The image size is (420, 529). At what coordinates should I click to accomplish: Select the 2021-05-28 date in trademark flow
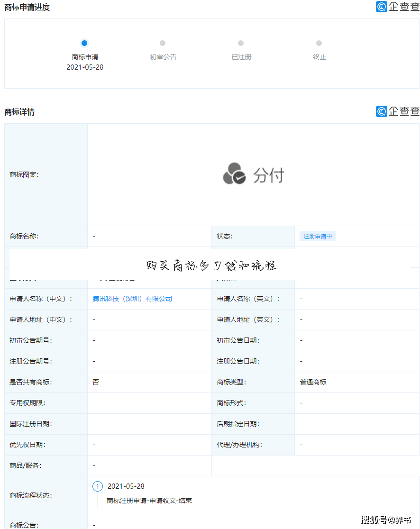tap(126, 486)
